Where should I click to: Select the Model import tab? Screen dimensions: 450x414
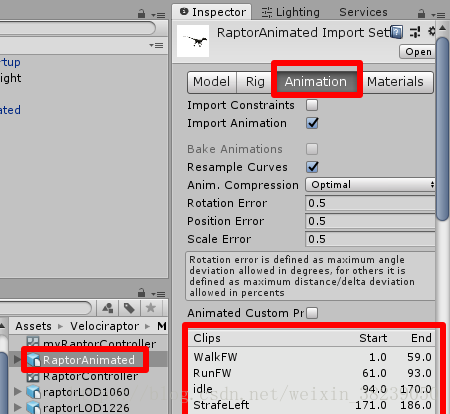(x=212, y=82)
